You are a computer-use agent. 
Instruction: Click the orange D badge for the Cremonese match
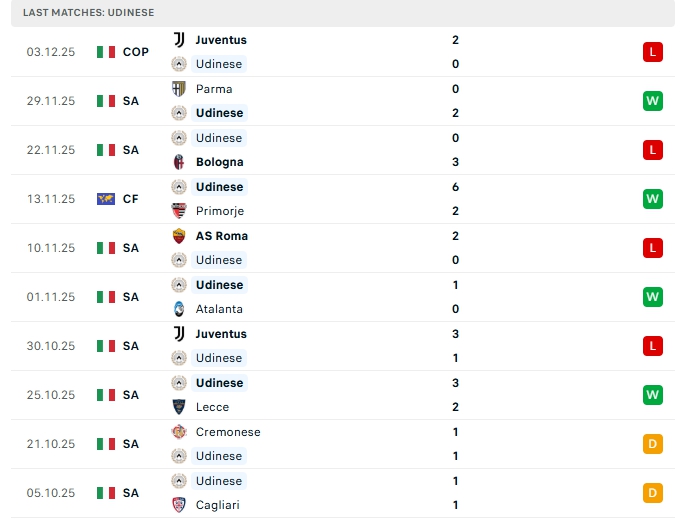653,444
